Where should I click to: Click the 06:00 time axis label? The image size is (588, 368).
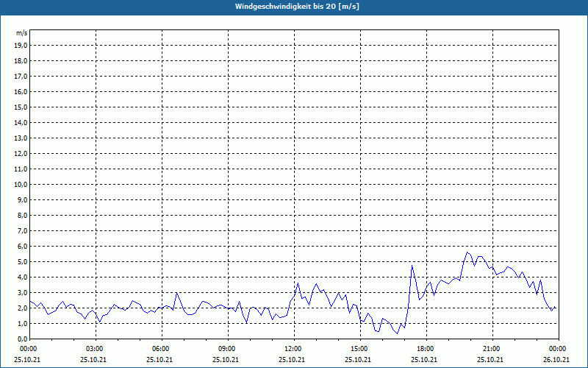coord(160,348)
